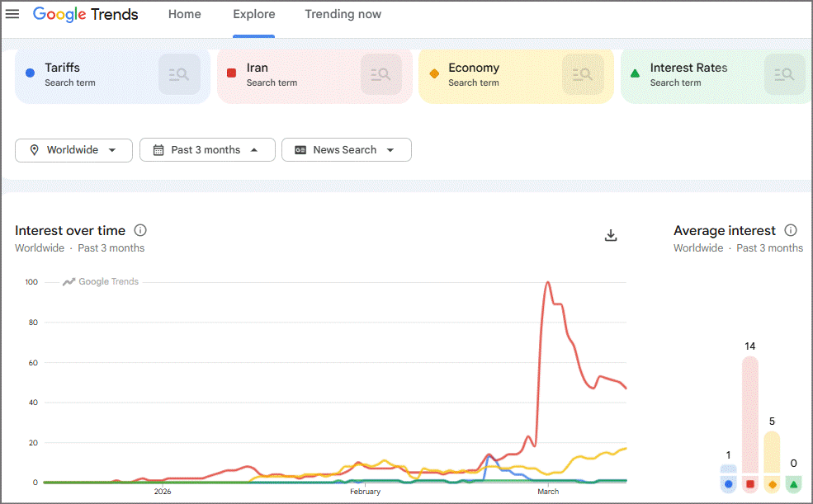Click the yellow Economy average interest bar
Viewport: 813px width, 504px height.
click(772, 452)
